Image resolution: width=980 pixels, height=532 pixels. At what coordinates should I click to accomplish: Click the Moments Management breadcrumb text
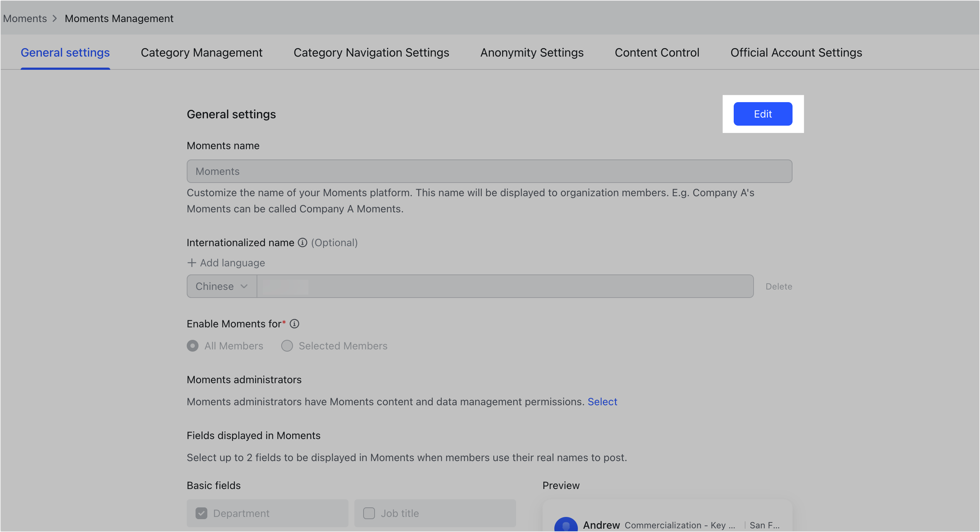click(x=119, y=18)
